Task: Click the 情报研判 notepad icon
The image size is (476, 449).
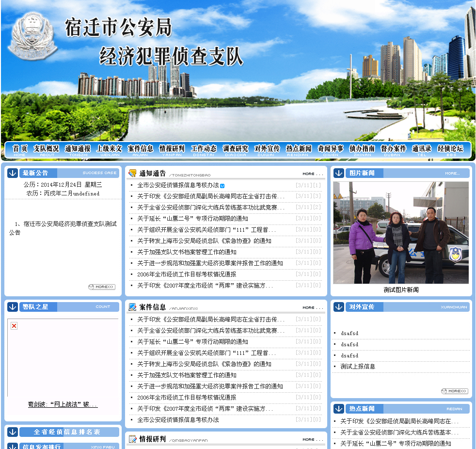Action: pyautogui.click(x=132, y=439)
